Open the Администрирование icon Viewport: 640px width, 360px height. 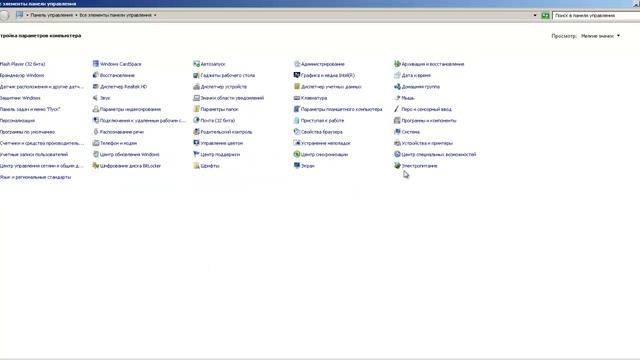(x=297, y=64)
